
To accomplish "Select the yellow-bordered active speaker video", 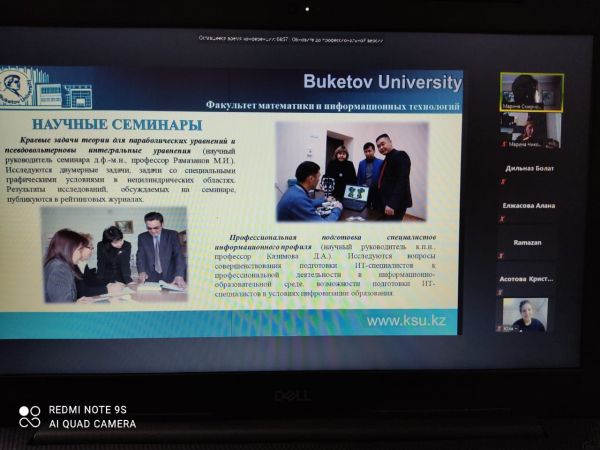I will tap(531, 91).
